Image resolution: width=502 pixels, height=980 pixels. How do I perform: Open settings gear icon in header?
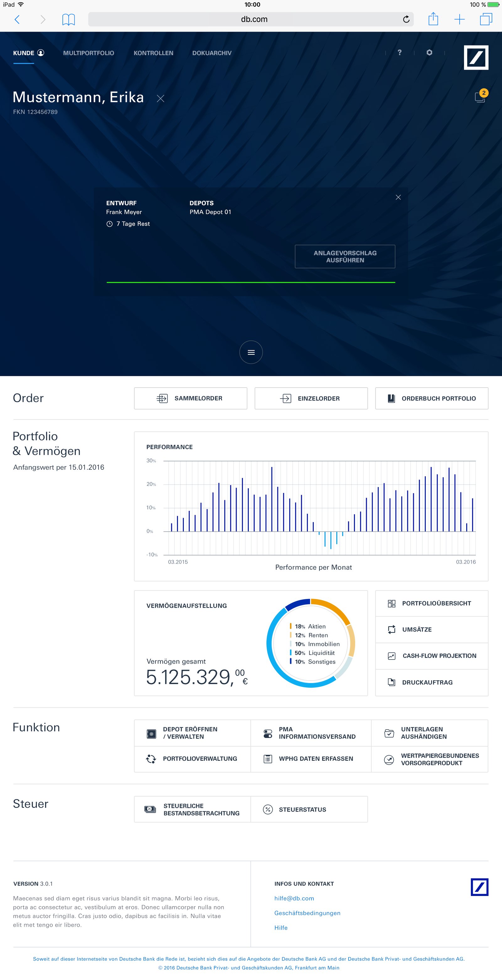pyautogui.click(x=429, y=52)
